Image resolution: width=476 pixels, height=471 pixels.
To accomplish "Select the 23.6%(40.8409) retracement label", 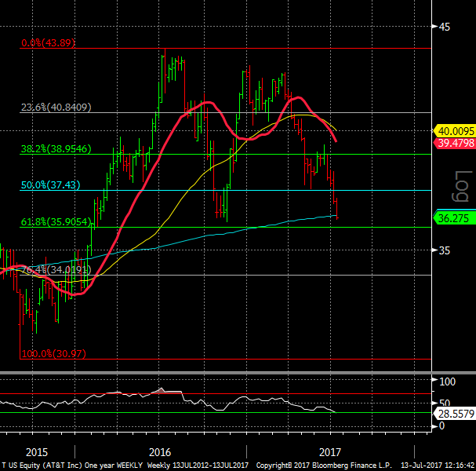I will tap(56, 107).
